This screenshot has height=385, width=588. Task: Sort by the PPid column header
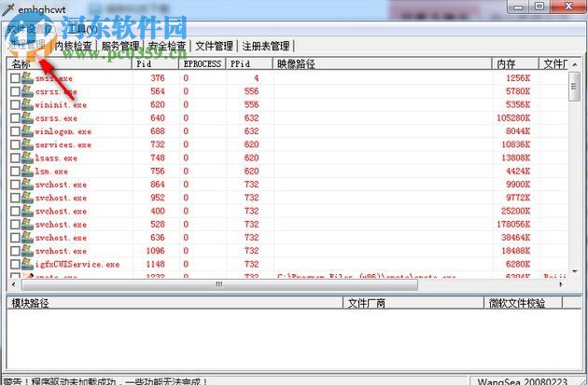pos(249,64)
